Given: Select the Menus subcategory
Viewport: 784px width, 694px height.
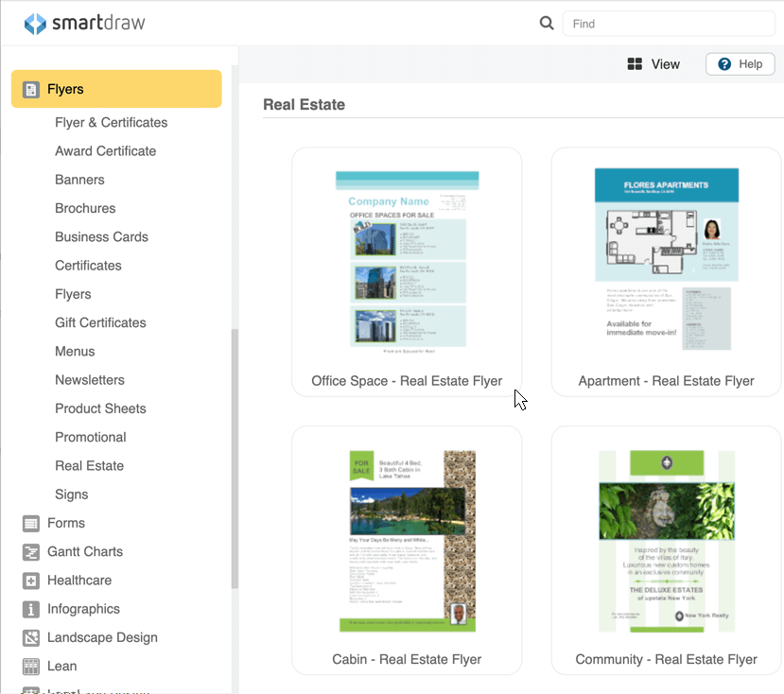Looking at the screenshot, I should point(75,351).
